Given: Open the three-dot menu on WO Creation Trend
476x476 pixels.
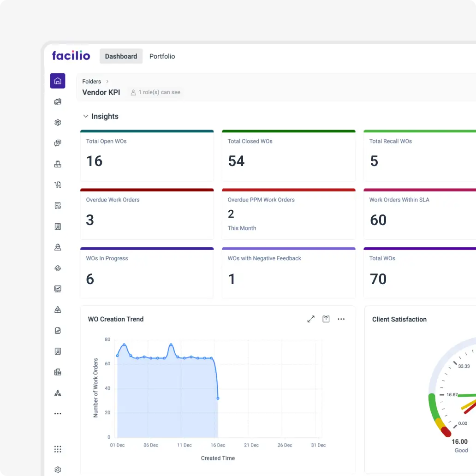Looking at the screenshot, I should click(341, 319).
